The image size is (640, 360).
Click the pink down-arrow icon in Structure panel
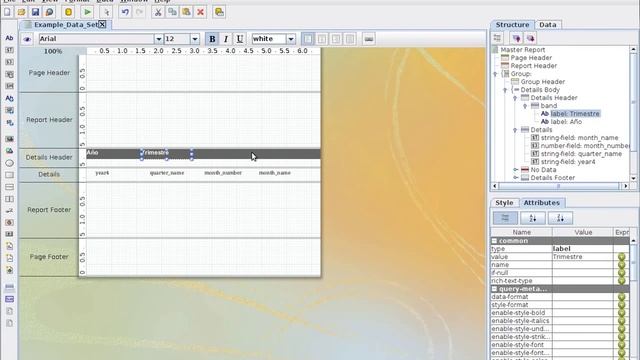531,38
